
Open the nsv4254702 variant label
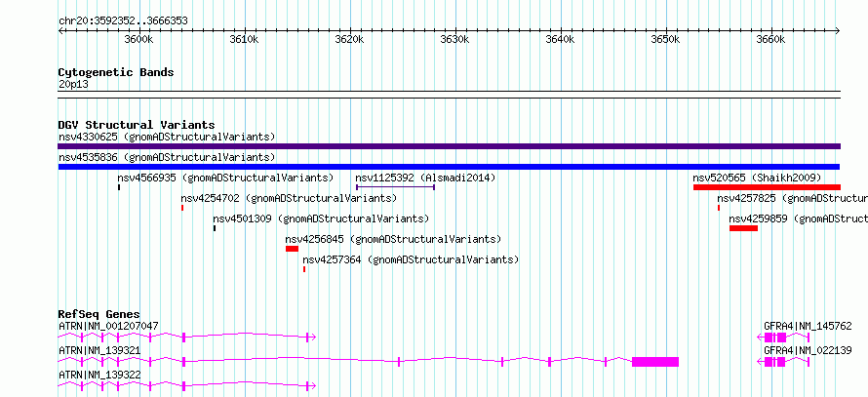coord(289,198)
